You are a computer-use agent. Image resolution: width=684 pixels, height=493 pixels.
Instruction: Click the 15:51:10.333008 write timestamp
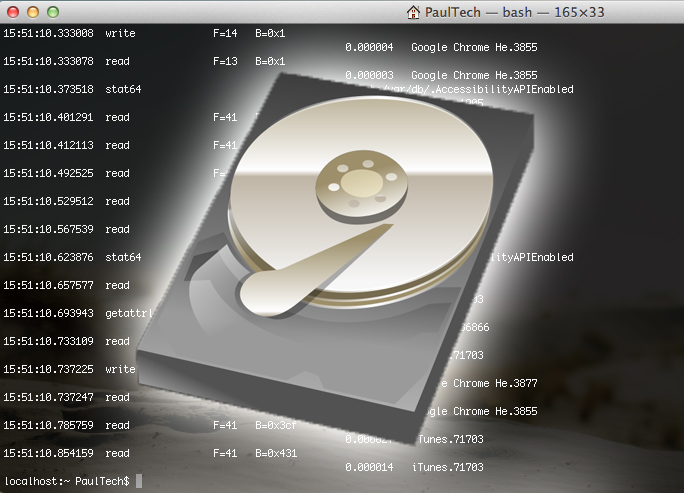click(48, 33)
